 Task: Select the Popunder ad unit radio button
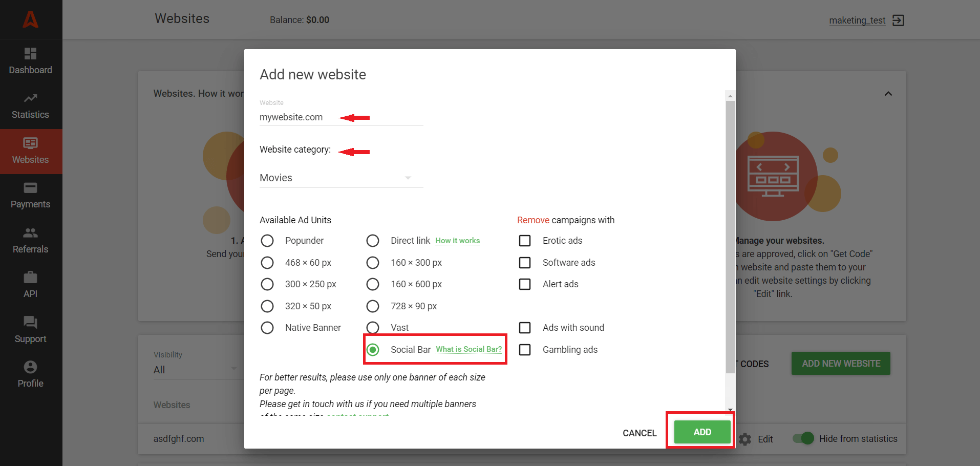pos(267,240)
